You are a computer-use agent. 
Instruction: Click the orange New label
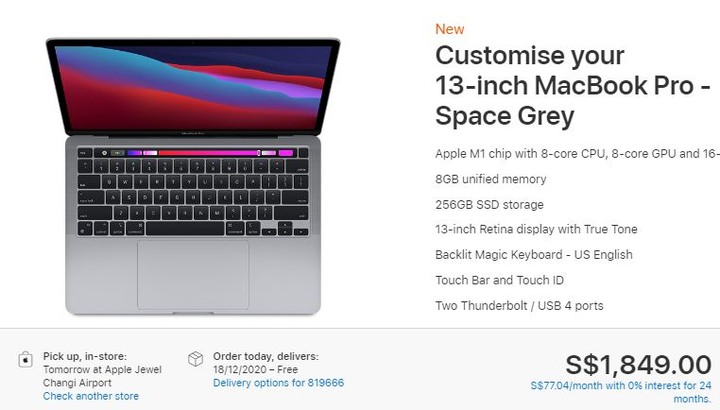(450, 29)
